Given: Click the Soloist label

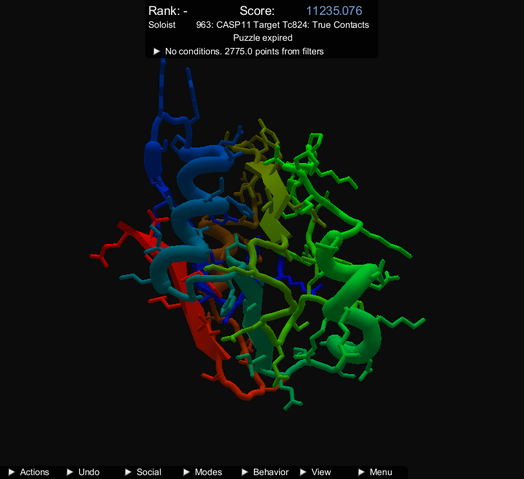Looking at the screenshot, I should pos(162,25).
